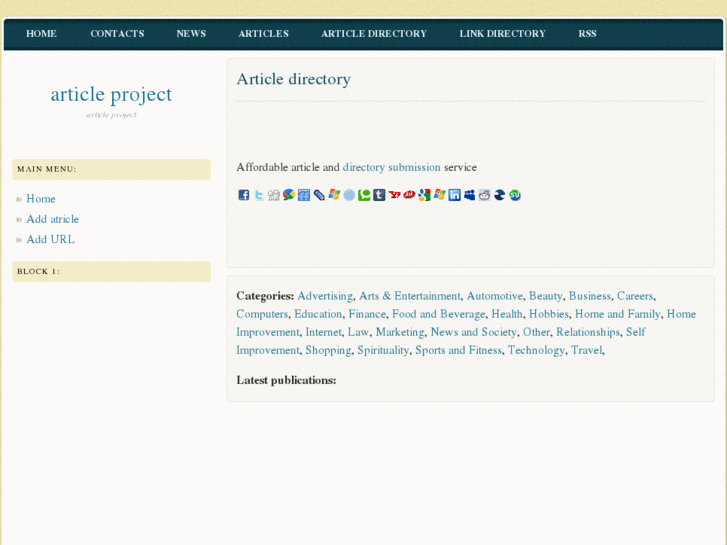Click the 'Latest publications:' label
The height and width of the screenshot is (545, 727).
point(286,380)
